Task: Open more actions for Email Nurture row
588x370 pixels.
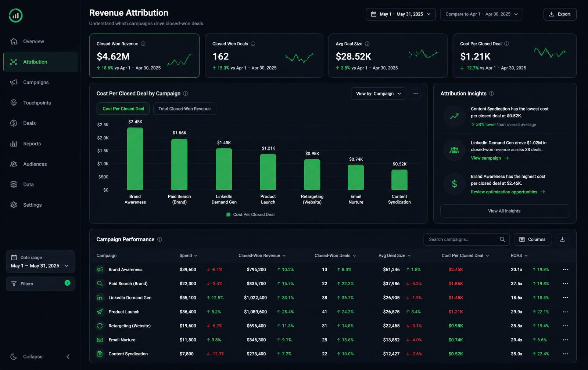Action: pos(566,340)
